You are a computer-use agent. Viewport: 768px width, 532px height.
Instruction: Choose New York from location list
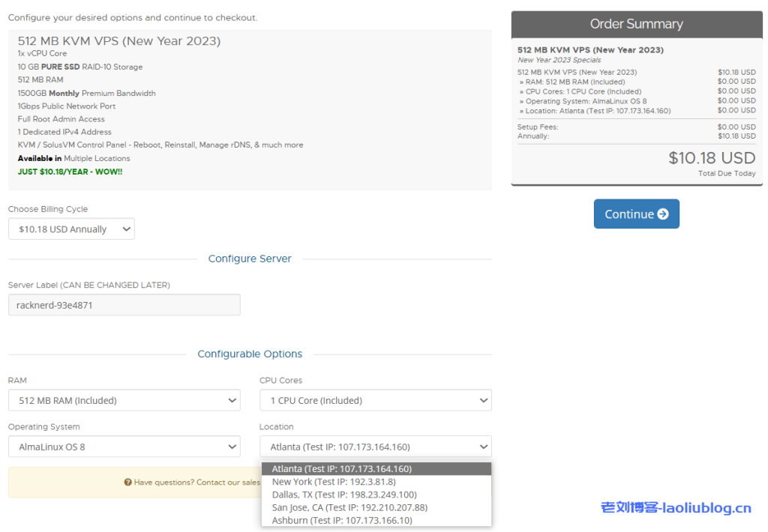(x=333, y=482)
